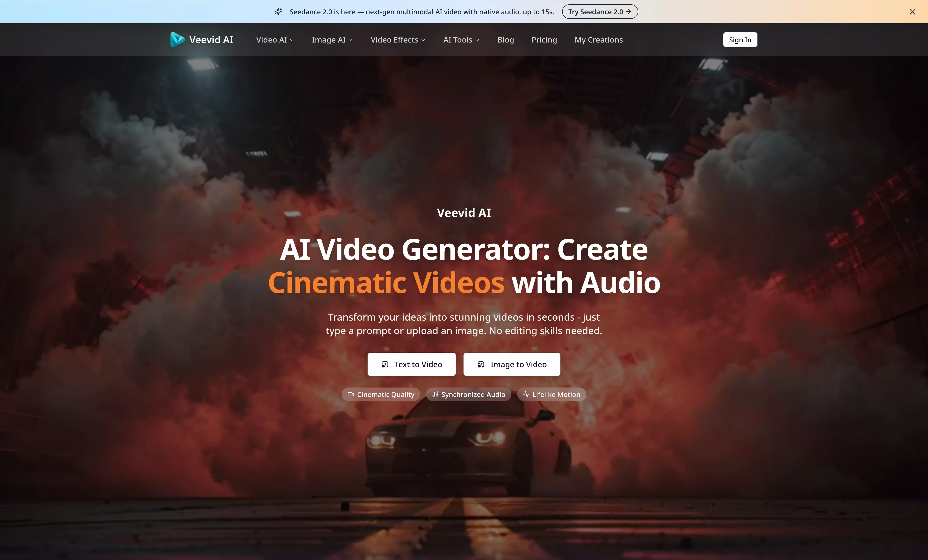The image size is (928, 560).
Task: Click the Veevid AI logo icon
Action: [177, 40]
